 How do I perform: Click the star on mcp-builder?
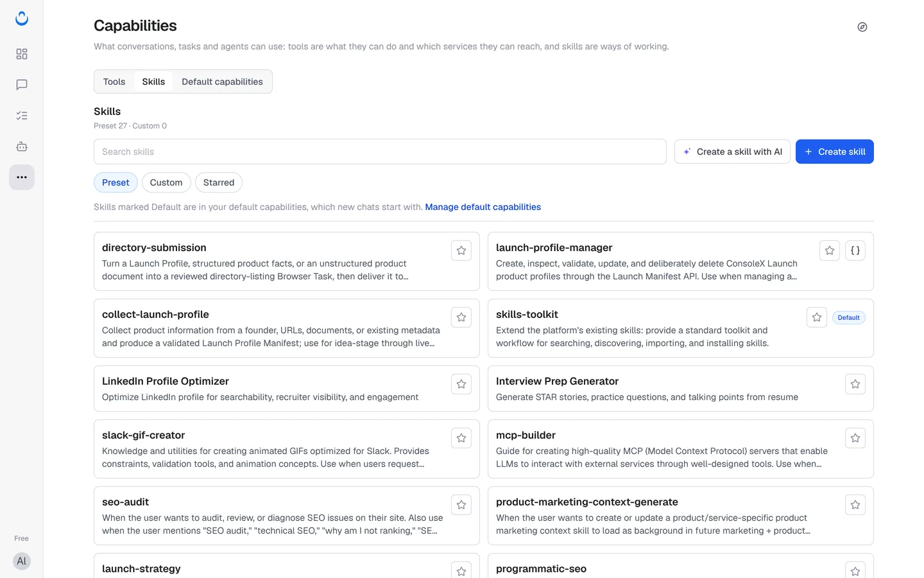[855, 438]
